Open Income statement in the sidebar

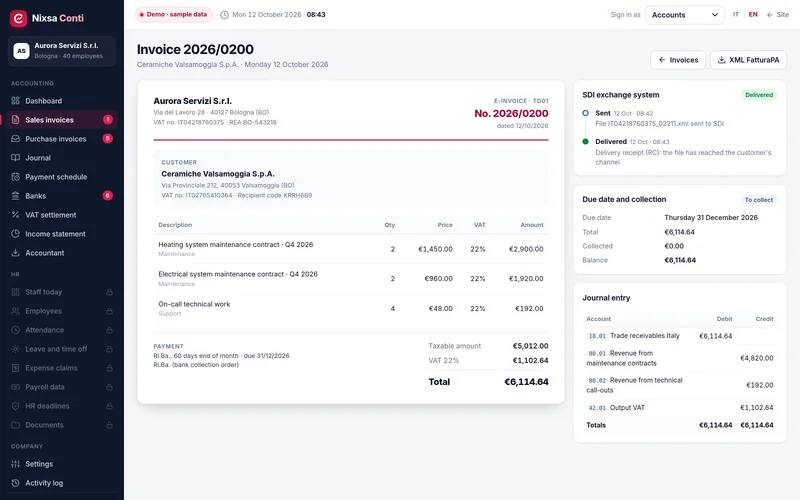tap(62, 234)
